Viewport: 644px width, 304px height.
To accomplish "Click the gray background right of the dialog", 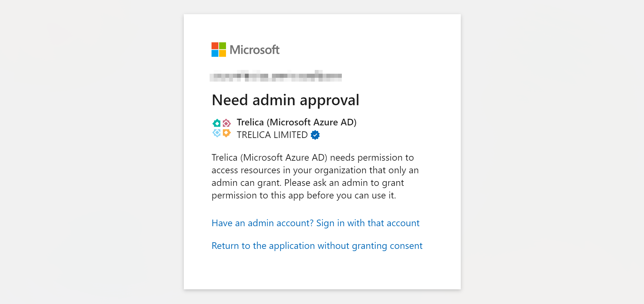I will (551, 151).
